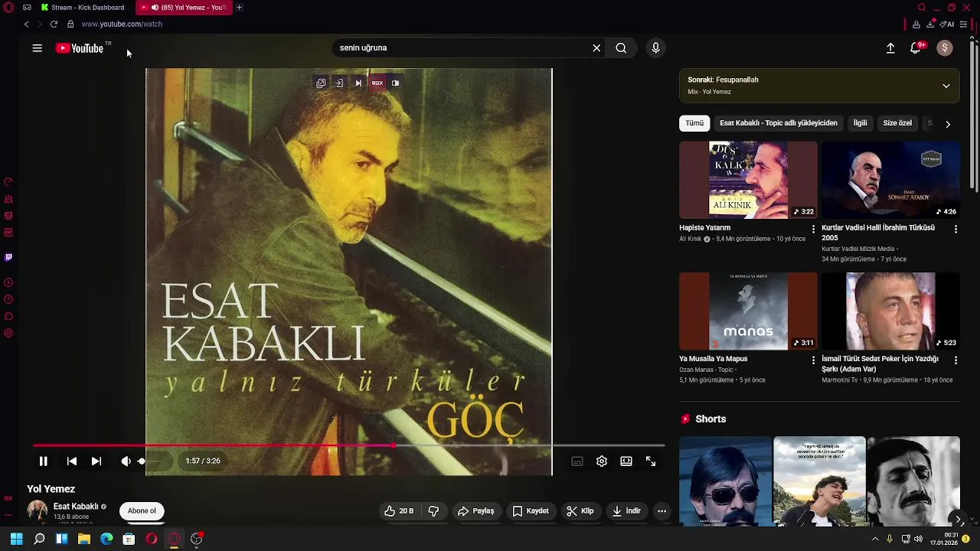Open the notifications bell with 9+ badge
980x551 pixels.
point(916,48)
